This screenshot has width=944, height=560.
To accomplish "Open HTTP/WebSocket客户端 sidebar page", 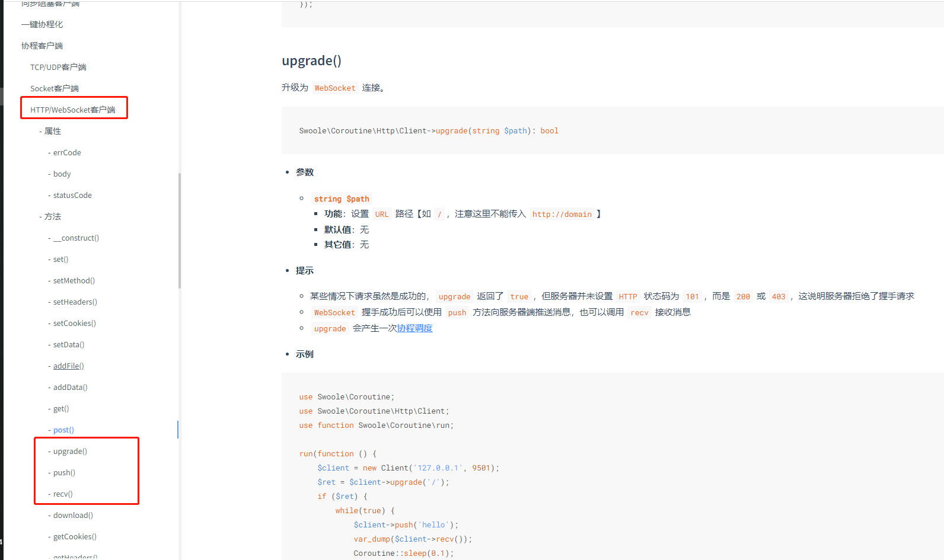I will (73, 110).
